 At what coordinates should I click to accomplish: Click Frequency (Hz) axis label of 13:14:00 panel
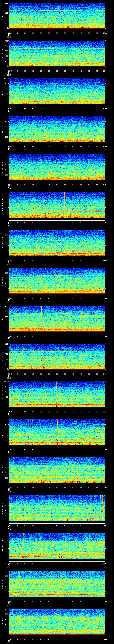3,16
